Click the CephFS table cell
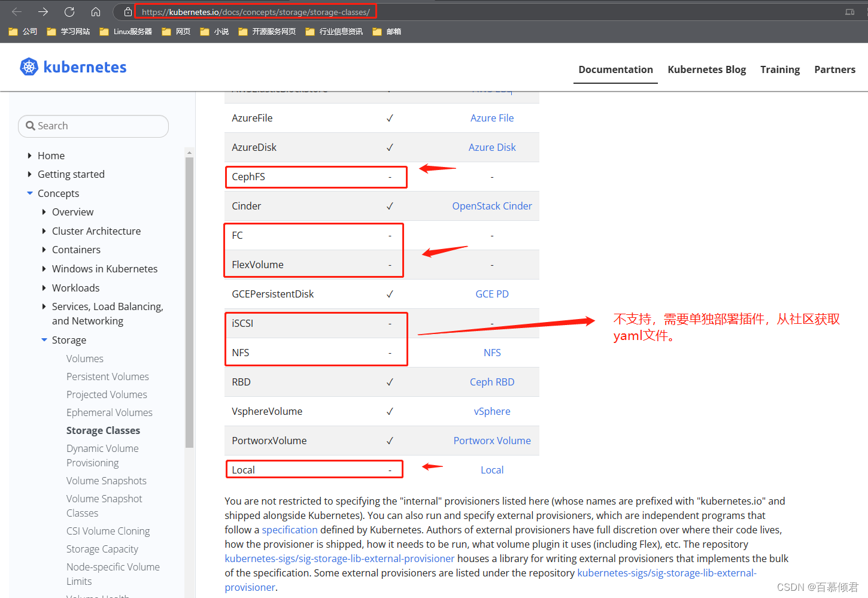 248,177
